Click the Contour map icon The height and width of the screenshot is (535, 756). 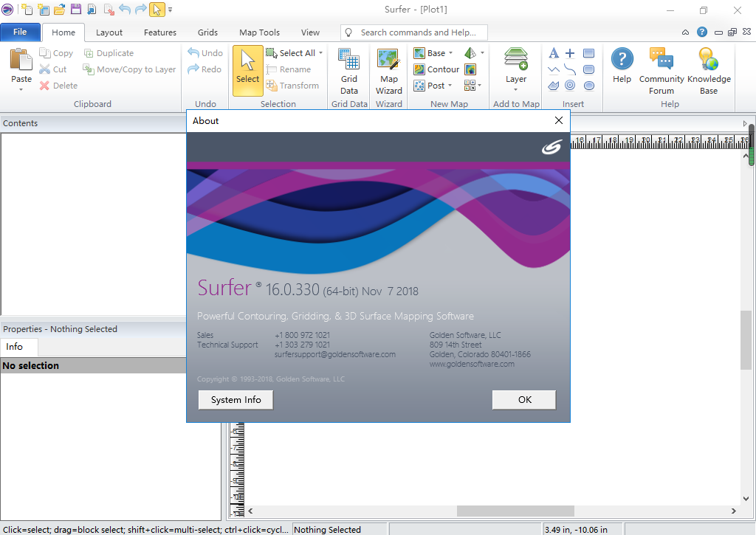[419, 69]
